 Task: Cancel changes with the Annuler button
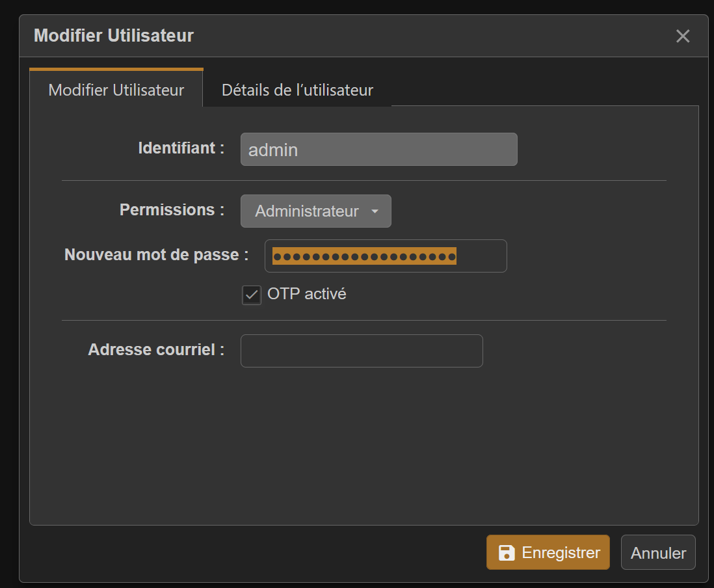click(658, 553)
